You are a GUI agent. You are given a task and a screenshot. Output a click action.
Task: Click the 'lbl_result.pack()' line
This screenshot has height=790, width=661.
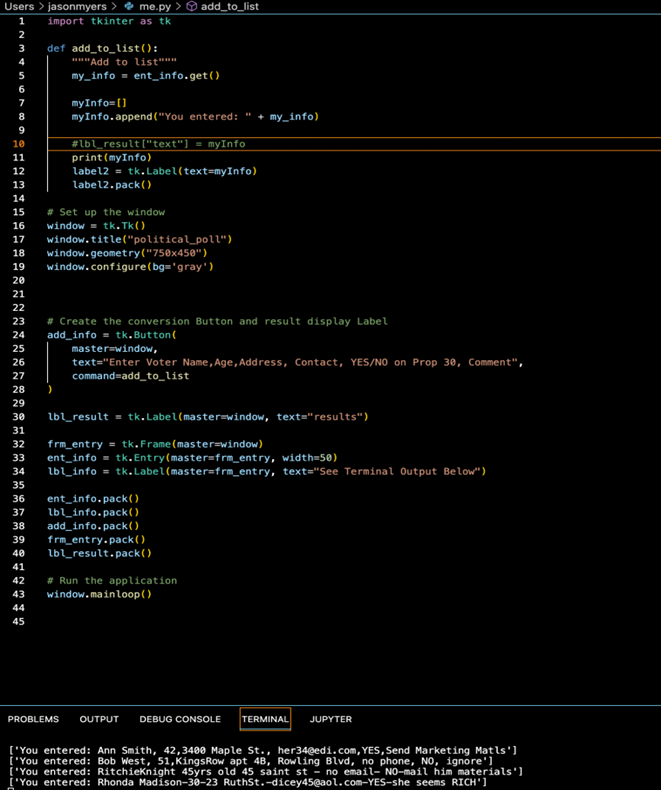[x=99, y=552]
